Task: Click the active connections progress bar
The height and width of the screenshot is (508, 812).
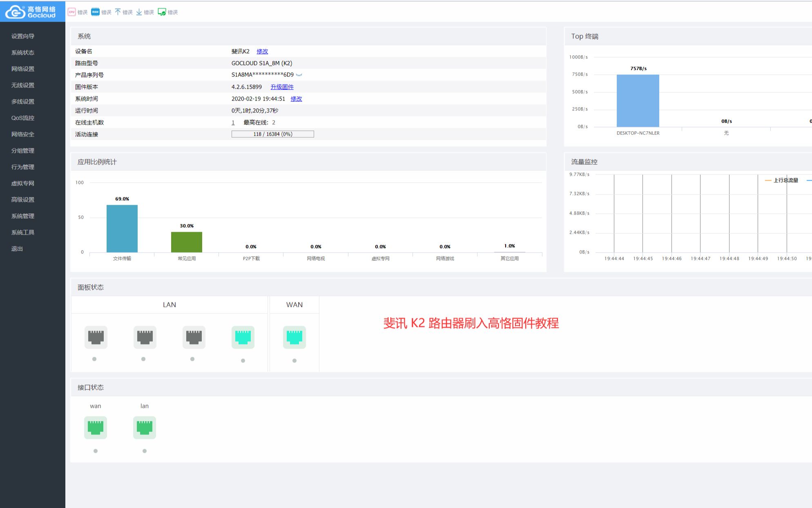Action: [272, 134]
